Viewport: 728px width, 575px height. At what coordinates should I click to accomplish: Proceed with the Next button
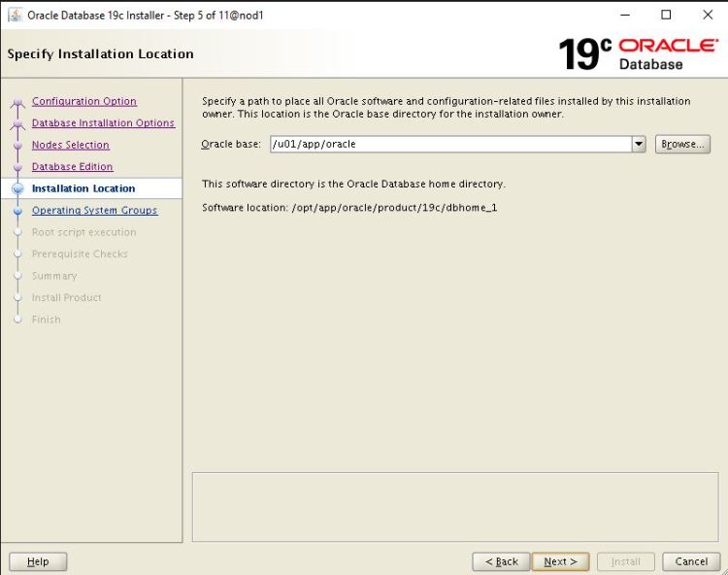(560, 561)
